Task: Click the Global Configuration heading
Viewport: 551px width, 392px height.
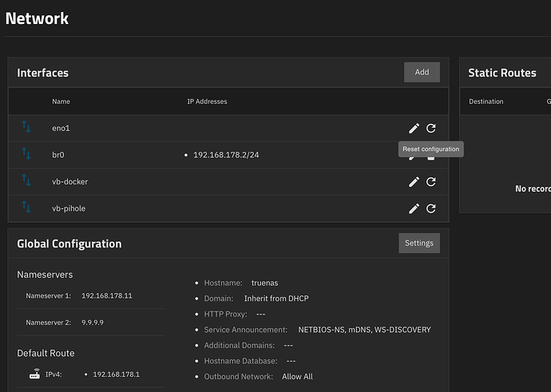Action: pyautogui.click(x=69, y=244)
